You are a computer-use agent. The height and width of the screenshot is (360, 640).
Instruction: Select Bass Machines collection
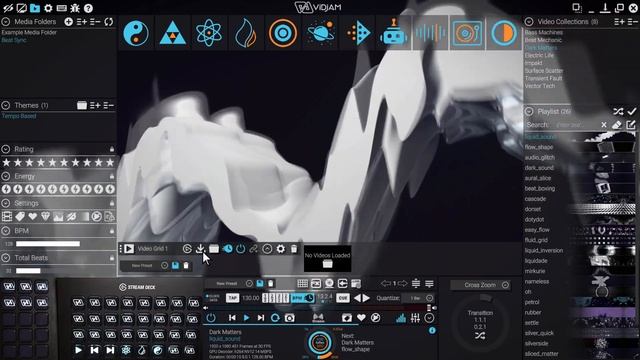click(x=543, y=32)
